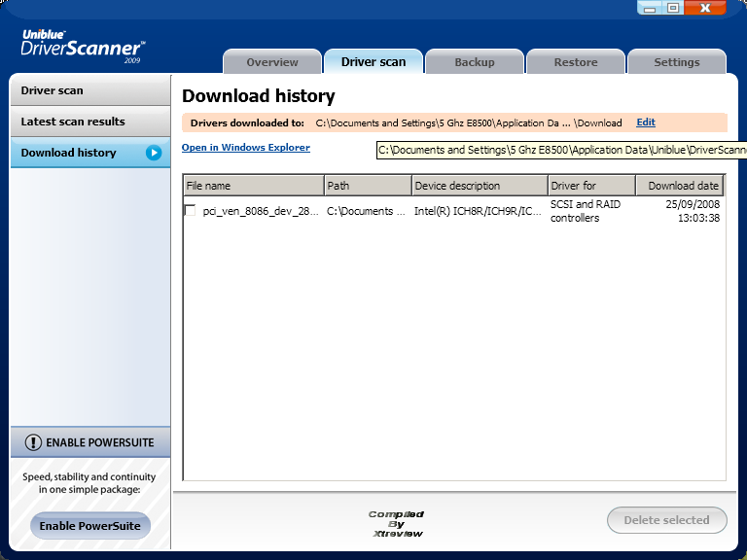
Task: Open the Backup tab
Action: [x=475, y=62]
